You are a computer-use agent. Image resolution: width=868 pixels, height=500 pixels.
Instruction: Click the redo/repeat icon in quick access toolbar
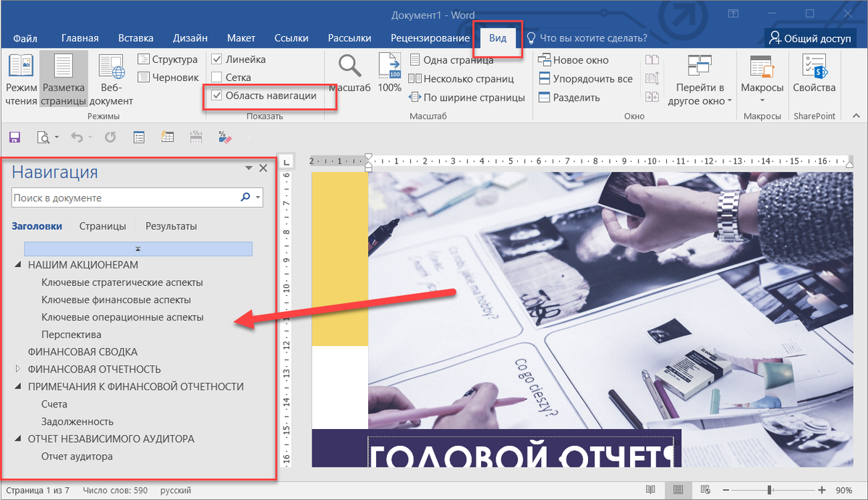[110, 136]
